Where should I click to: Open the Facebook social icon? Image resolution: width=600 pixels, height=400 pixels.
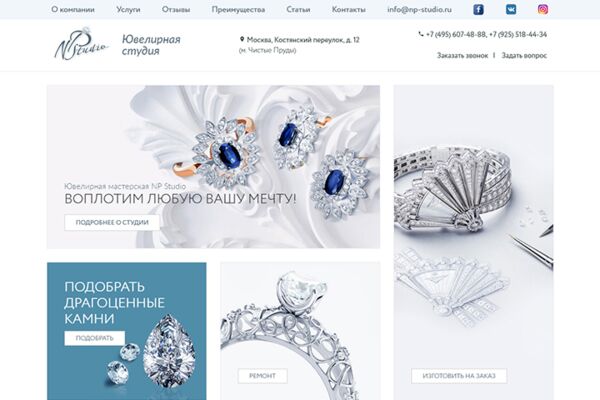coord(478,10)
